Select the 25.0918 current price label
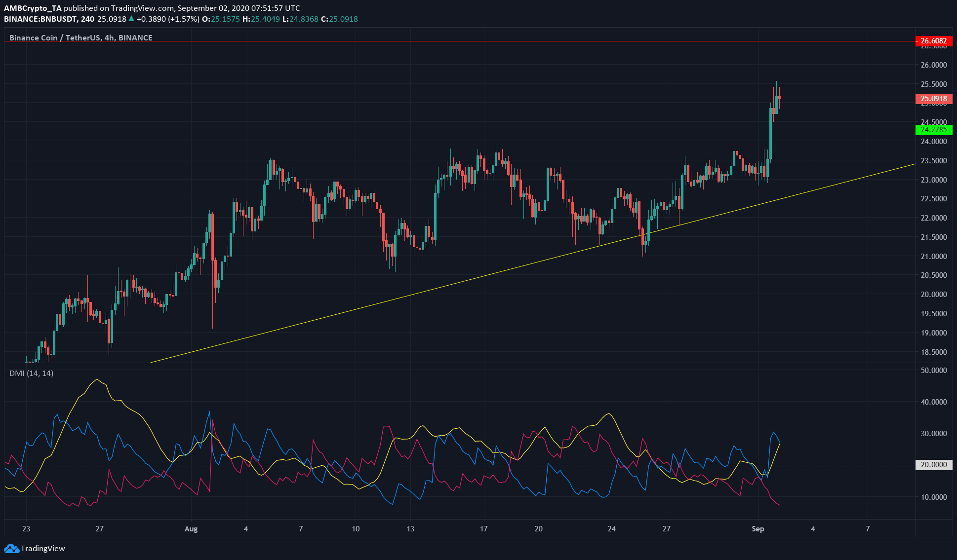Image resolution: width=957 pixels, height=560 pixels. (x=934, y=99)
